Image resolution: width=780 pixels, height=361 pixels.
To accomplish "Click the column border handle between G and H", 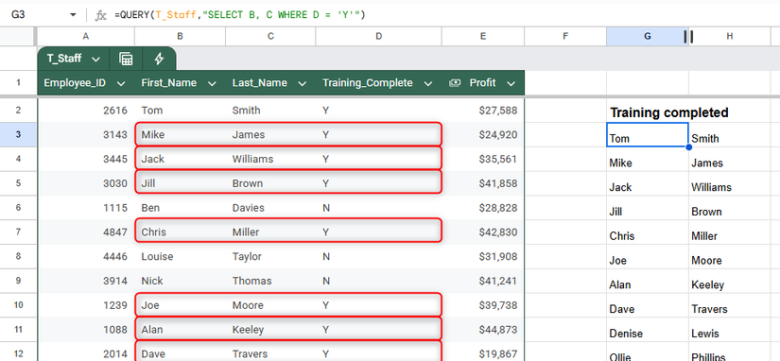I will coord(688,36).
